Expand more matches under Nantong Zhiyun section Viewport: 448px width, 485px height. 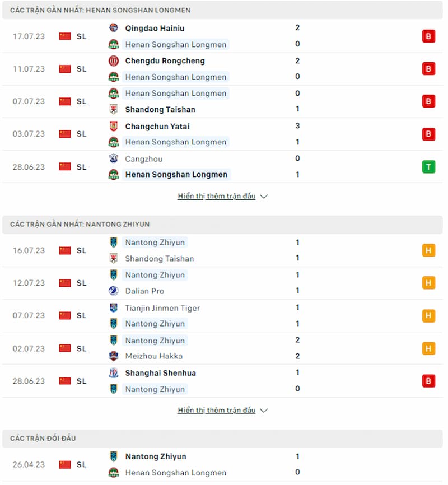pyautogui.click(x=217, y=410)
